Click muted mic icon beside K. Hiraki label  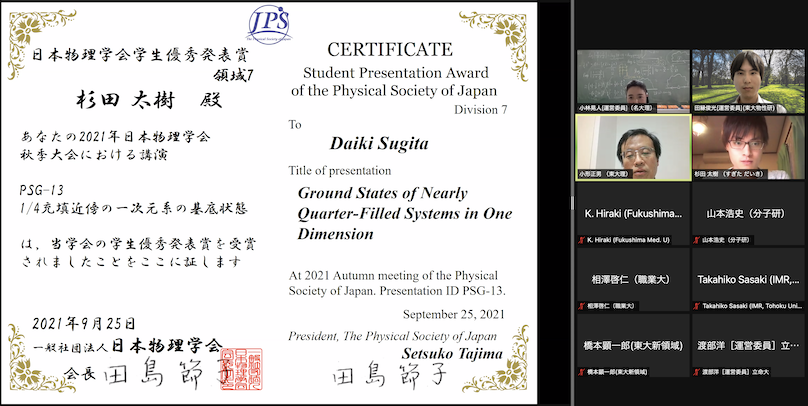[581, 240]
